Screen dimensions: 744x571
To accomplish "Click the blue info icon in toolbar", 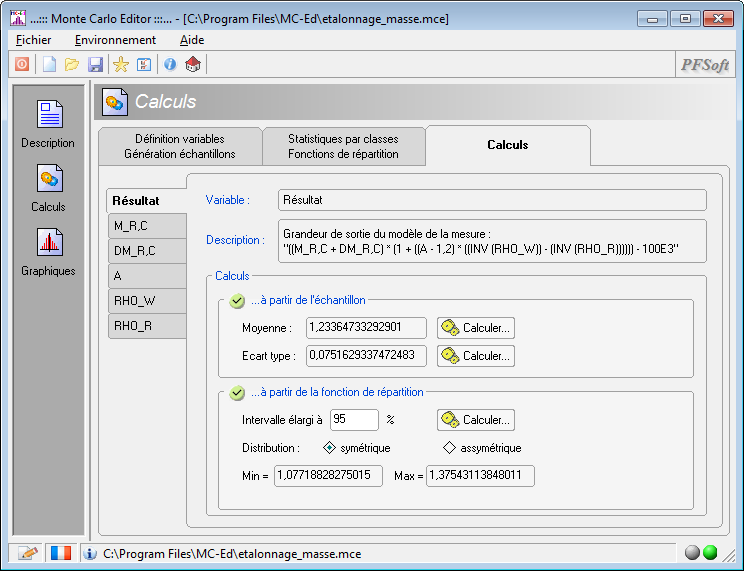I will tap(170, 64).
